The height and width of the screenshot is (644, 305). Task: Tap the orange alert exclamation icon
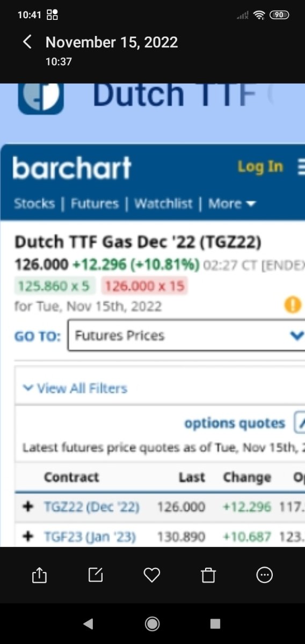(x=293, y=305)
